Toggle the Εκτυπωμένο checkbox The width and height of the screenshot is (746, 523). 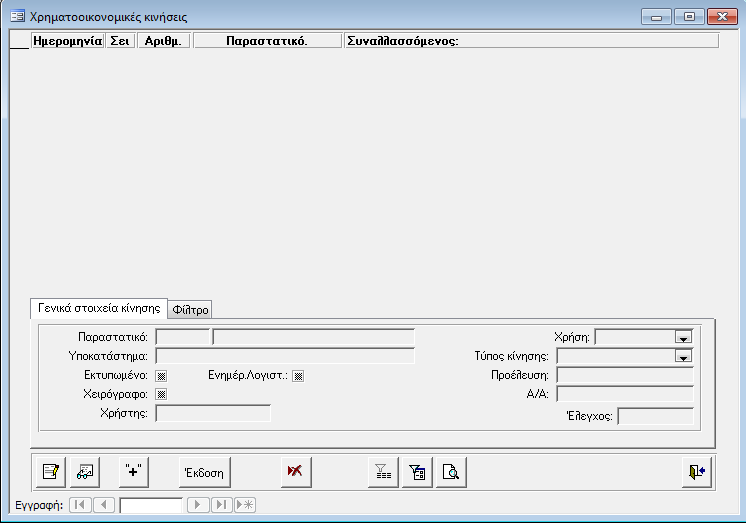point(161,375)
